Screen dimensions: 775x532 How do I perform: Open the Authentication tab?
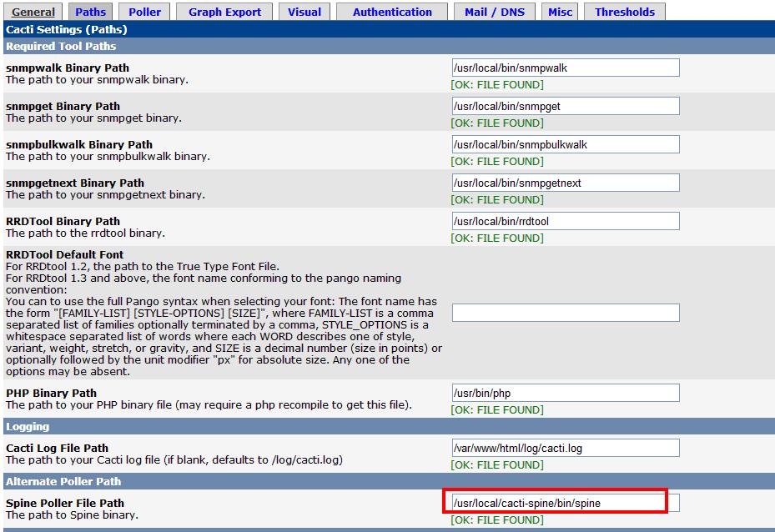392,12
